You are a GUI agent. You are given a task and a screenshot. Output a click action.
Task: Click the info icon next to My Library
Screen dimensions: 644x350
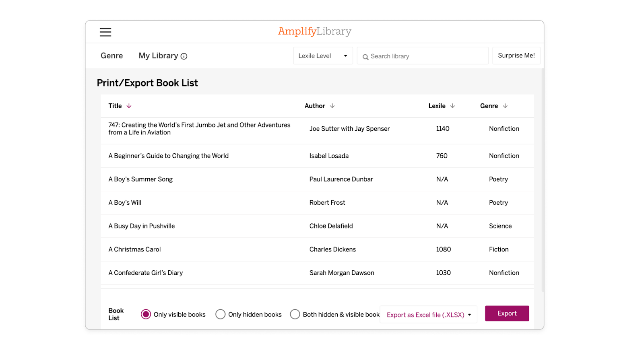[x=184, y=56]
